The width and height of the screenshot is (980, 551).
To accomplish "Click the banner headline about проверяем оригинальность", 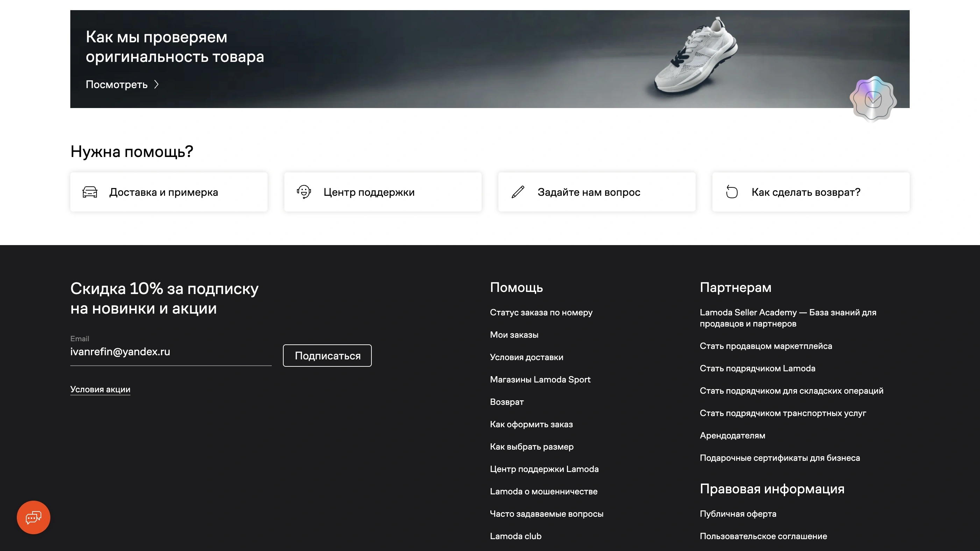I will click(175, 47).
